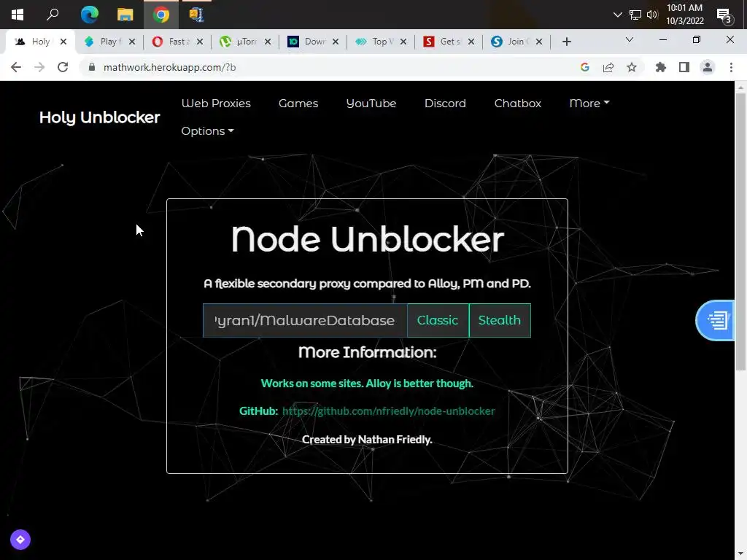
Task: Open Windows taskbar search
Action: [x=53, y=15]
